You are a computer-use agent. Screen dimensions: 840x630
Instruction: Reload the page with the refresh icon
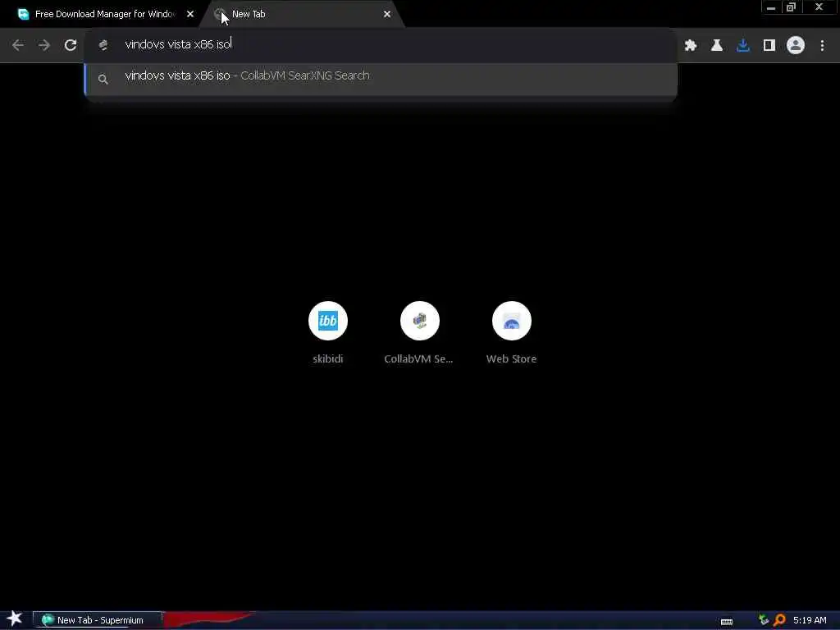(71, 46)
